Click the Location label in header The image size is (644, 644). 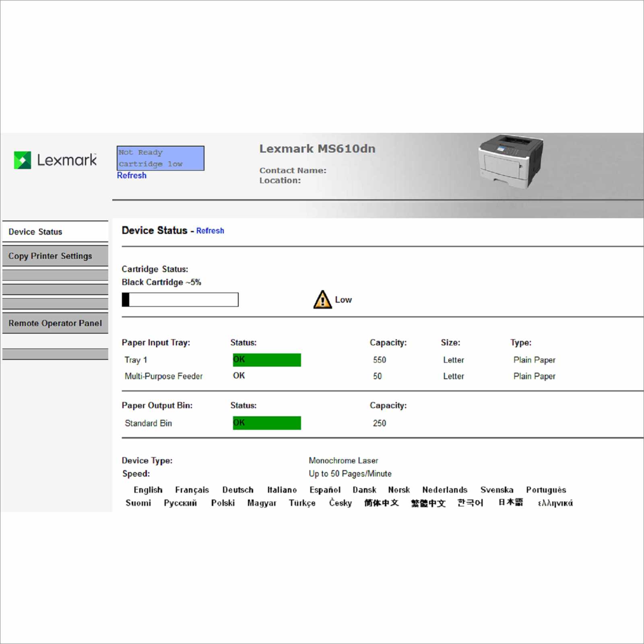click(280, 180)
